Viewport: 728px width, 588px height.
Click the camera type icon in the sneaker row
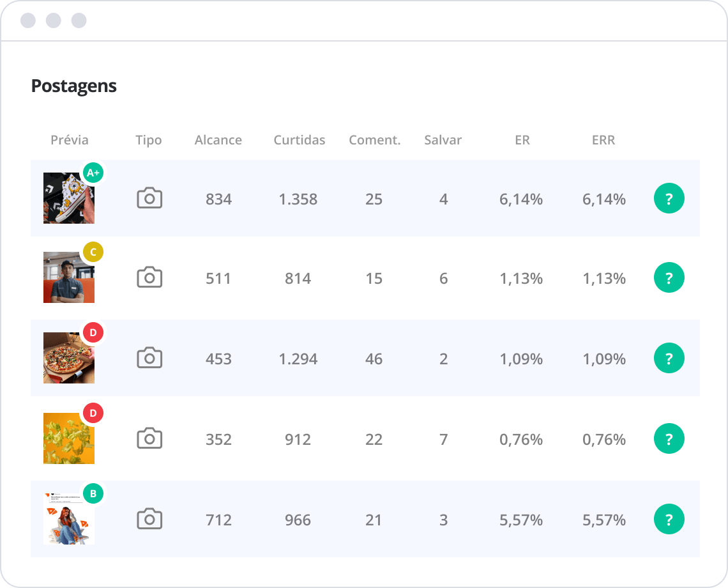149,199
